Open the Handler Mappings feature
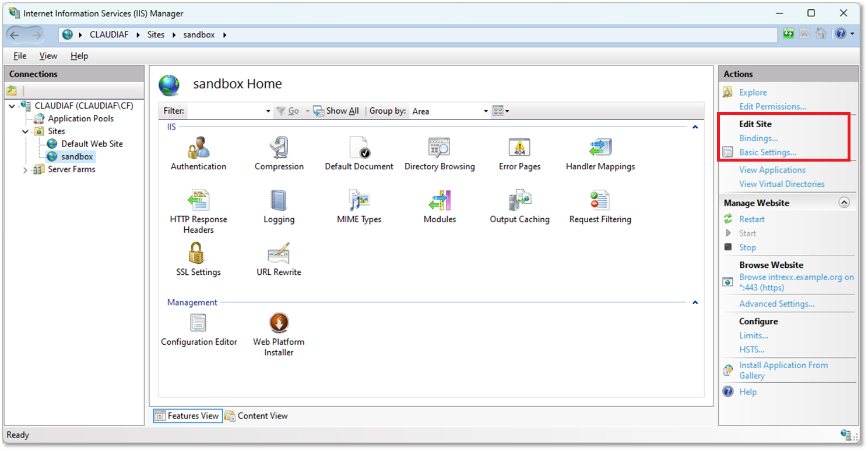868x451 pixels. [600, 148]
